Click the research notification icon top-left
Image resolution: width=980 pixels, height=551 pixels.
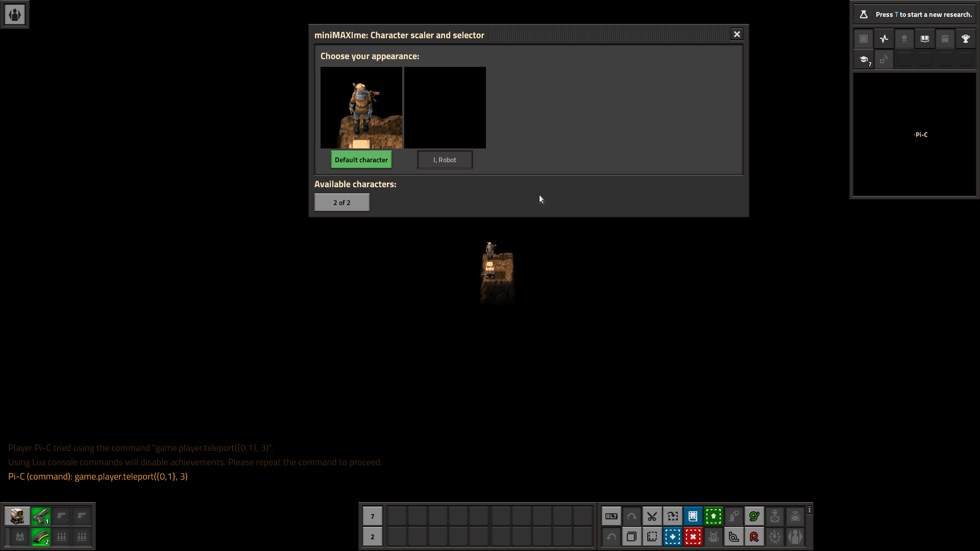click(x=864, y=15)
